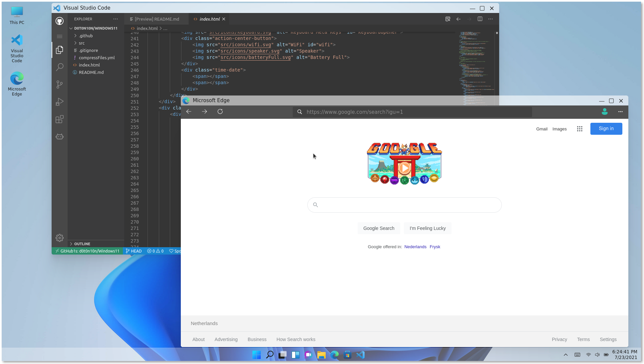The width and height of the screenshot is (644, 364).
Task: Launch Microsoft Edge from the taskbar
Action: 334,355
